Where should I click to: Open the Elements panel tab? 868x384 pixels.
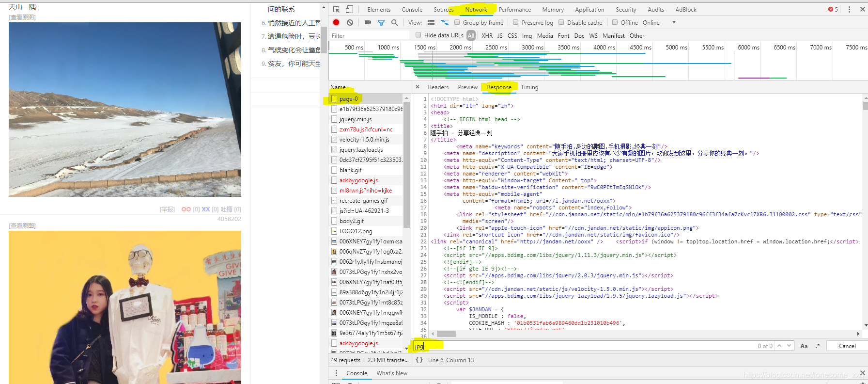(x=379, y=10)
